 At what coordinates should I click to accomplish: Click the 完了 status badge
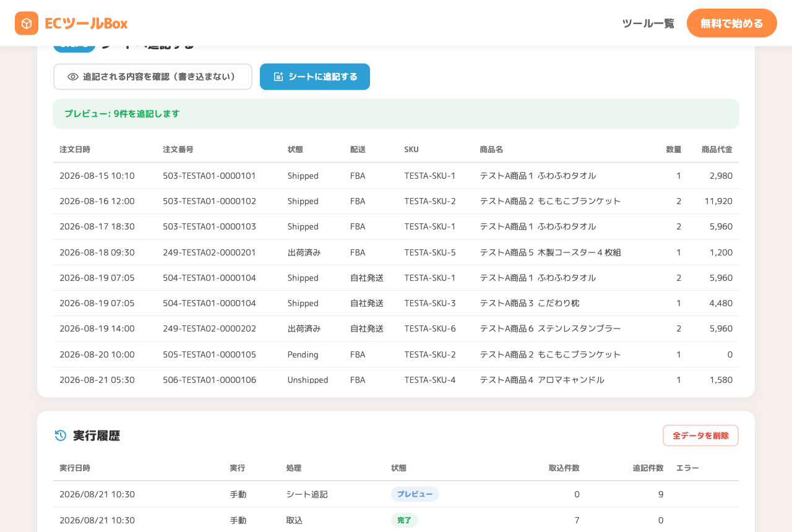click(x=404, y=520)
